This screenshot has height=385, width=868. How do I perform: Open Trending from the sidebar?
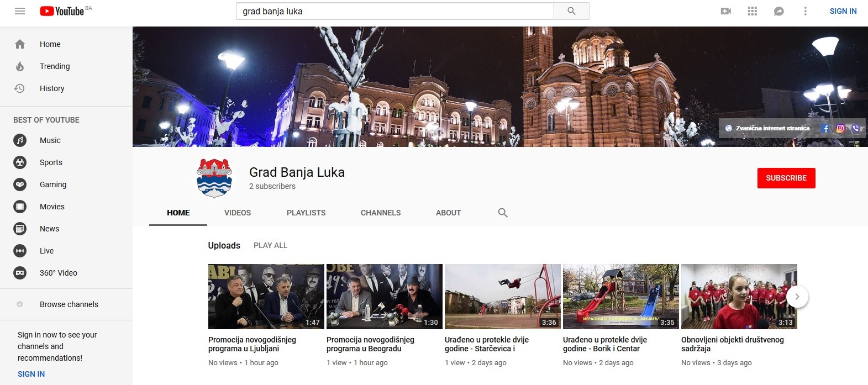[55, 66]
